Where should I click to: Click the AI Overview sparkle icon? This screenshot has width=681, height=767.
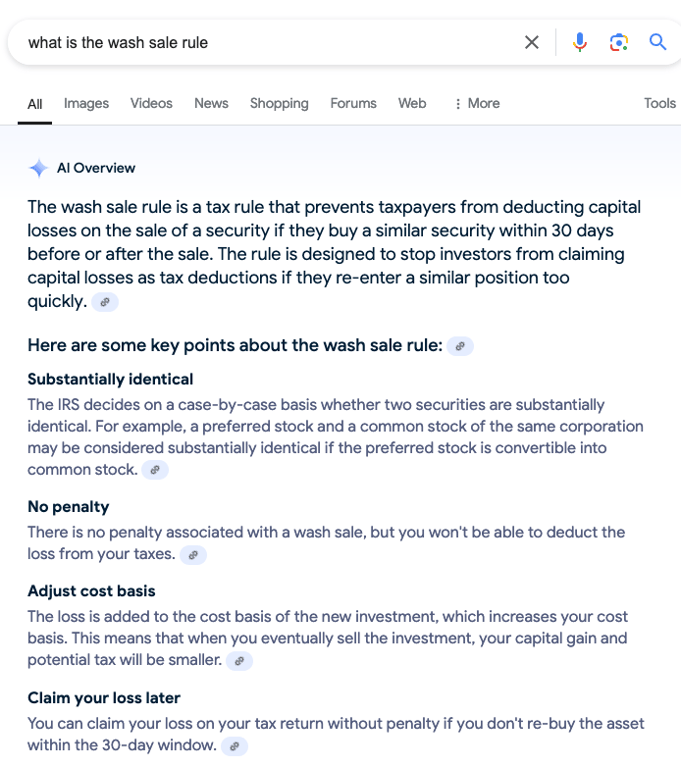point(39,168)
